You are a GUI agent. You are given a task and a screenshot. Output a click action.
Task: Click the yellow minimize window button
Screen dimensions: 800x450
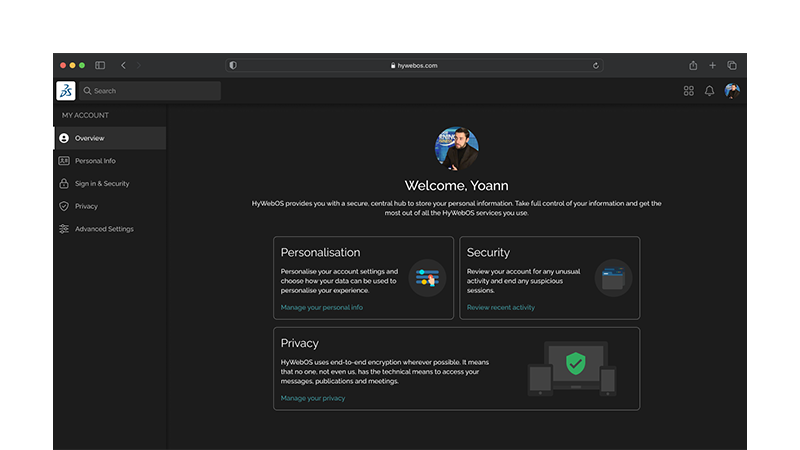[72, 65]
